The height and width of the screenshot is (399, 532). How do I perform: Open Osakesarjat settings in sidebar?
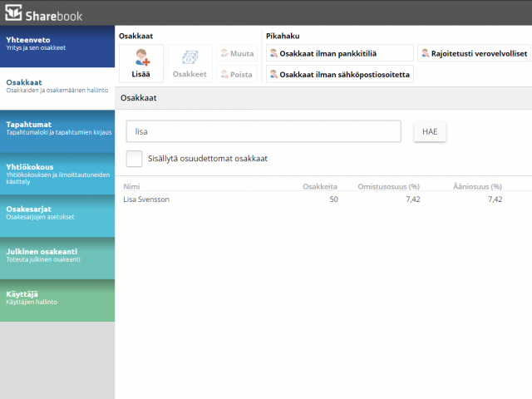point(57,215)
